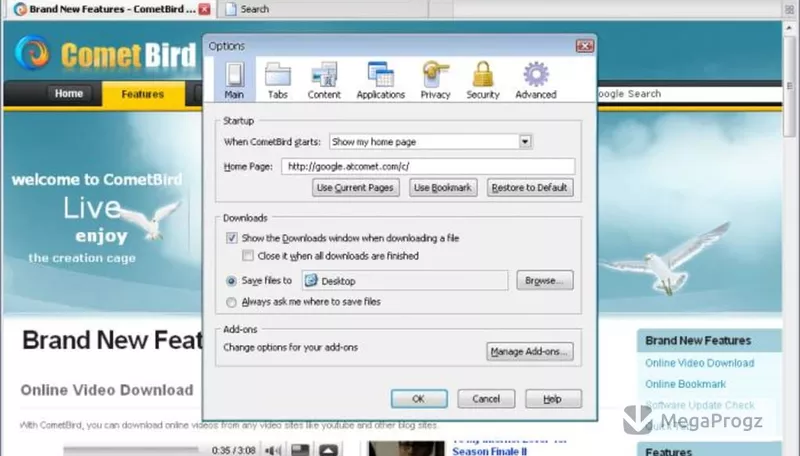Click the Use Bookmark button
The width and height of the screenshot is (800, 456).
click(x=443, y=188)
